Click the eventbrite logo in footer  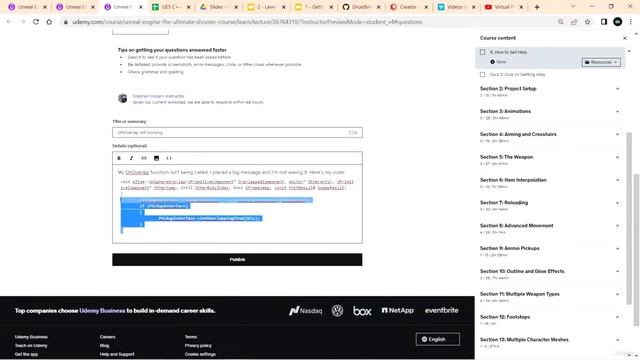tap(442, 311)
